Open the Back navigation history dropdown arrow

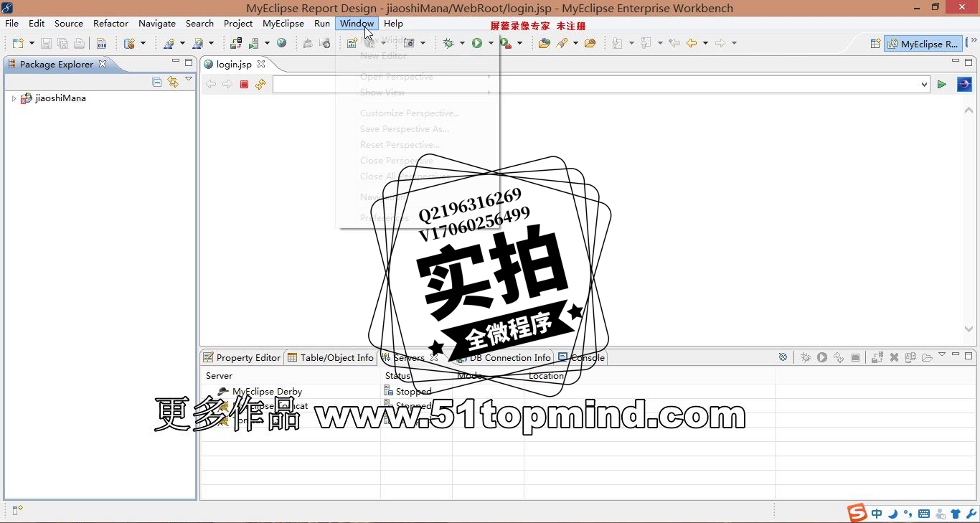(705, 44)
